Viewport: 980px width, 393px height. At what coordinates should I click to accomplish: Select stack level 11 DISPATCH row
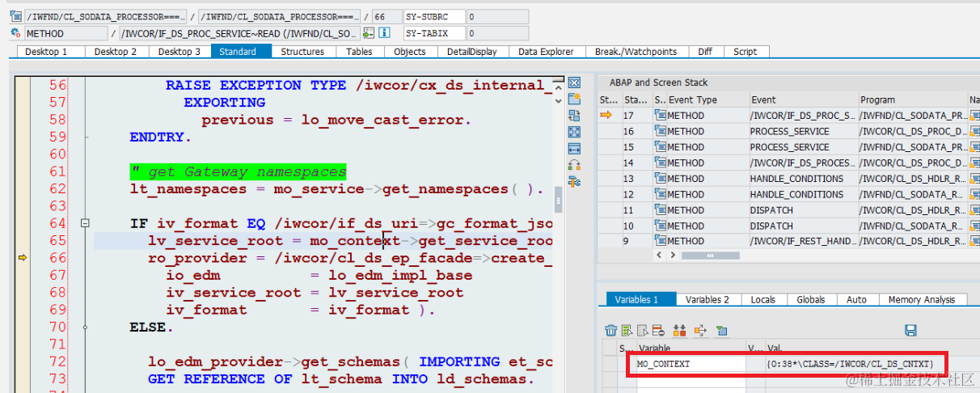788,210
